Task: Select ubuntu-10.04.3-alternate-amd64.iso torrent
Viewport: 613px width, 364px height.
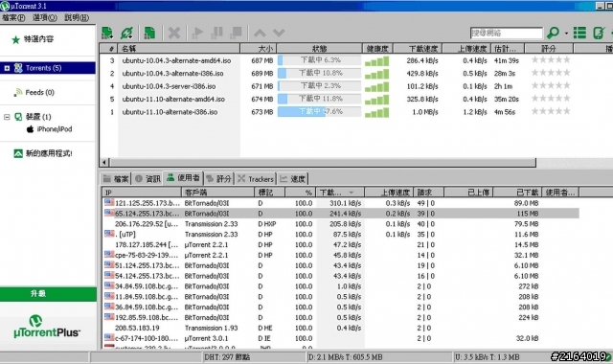Action: 176,60
